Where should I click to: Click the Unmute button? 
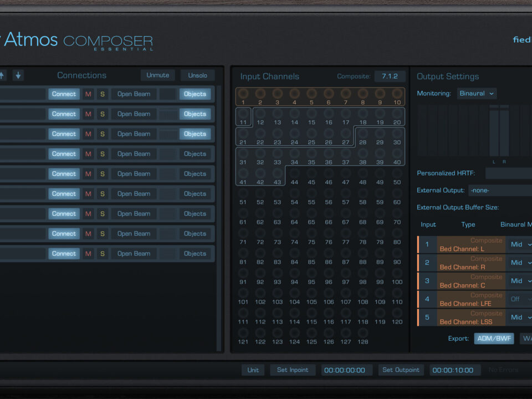[x=158, y=75]
